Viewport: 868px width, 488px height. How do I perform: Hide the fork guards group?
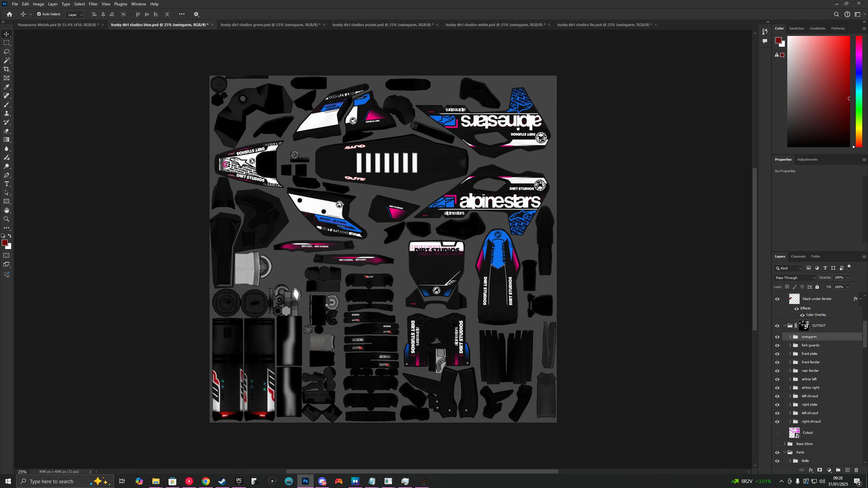[777, 345]
